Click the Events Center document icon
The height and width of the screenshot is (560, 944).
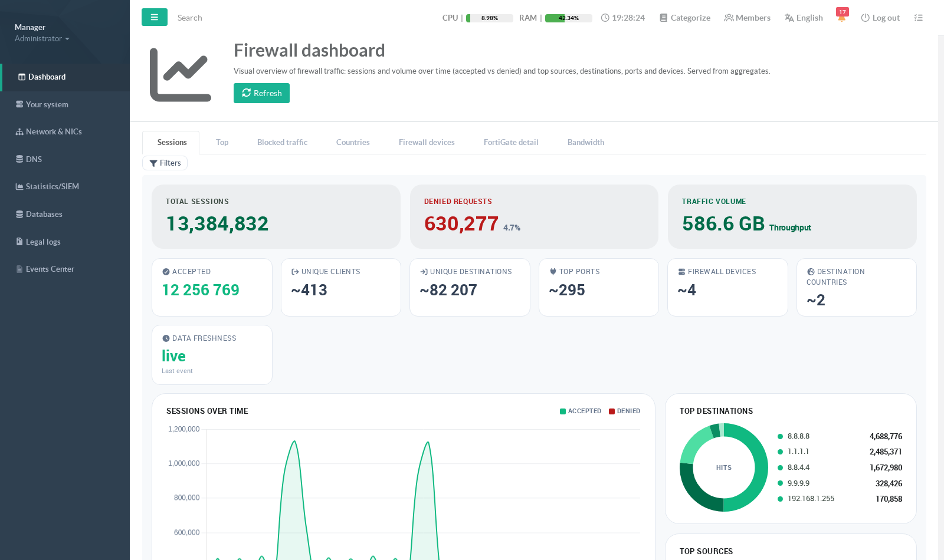[x=19, y=269]
